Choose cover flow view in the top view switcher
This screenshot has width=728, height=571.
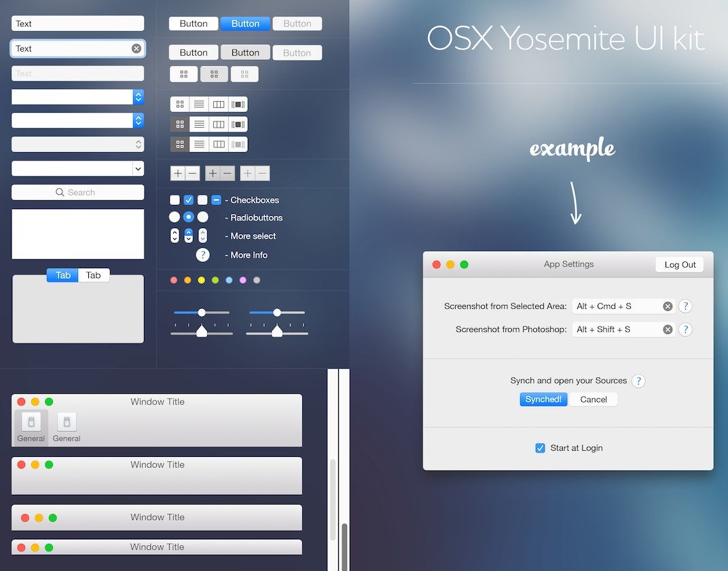[x=238, y=104]
